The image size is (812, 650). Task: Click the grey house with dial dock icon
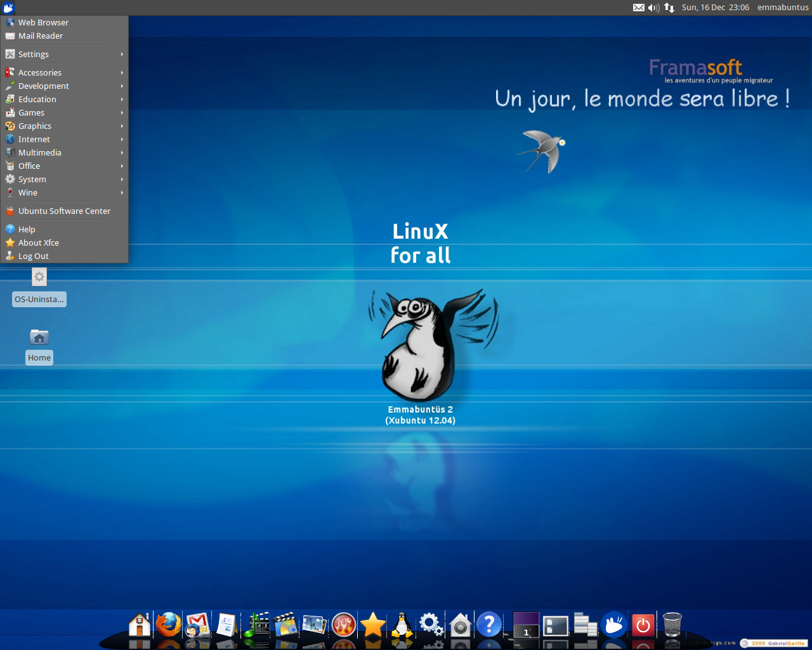(460, 625)
